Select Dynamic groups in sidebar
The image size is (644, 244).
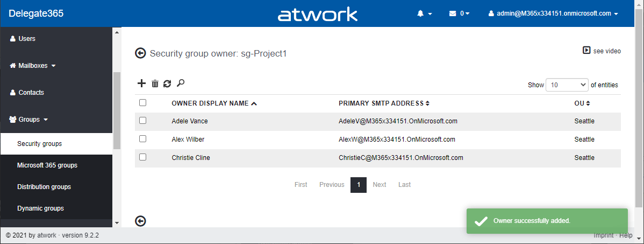click(x=56, y=208)
